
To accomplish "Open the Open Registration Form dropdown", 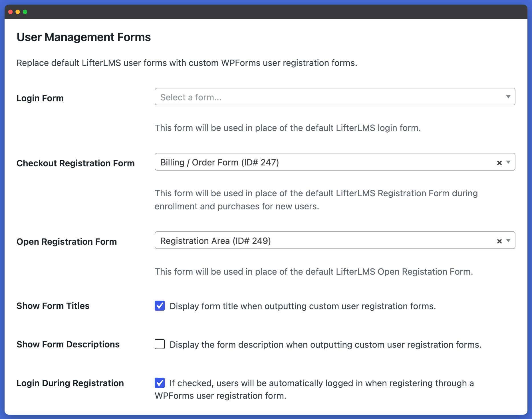I will tap(335, 240).
